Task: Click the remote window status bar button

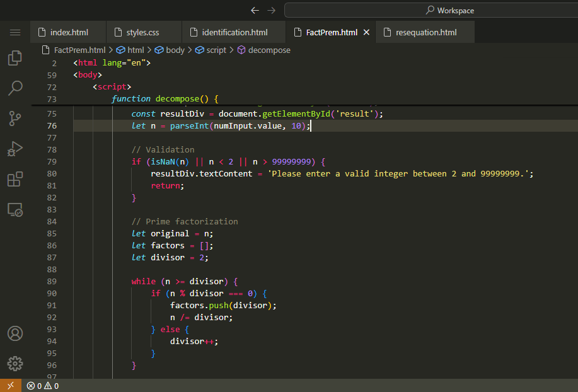Action: (x=11, y=386)
